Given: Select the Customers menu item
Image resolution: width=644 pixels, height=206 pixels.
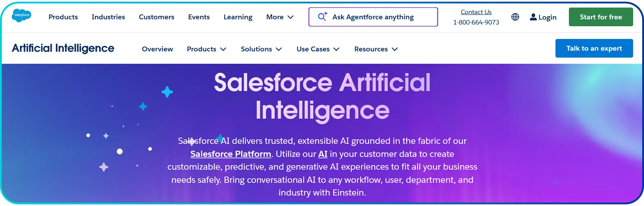Looking at the screenshot, I should [x=157, y=17].
